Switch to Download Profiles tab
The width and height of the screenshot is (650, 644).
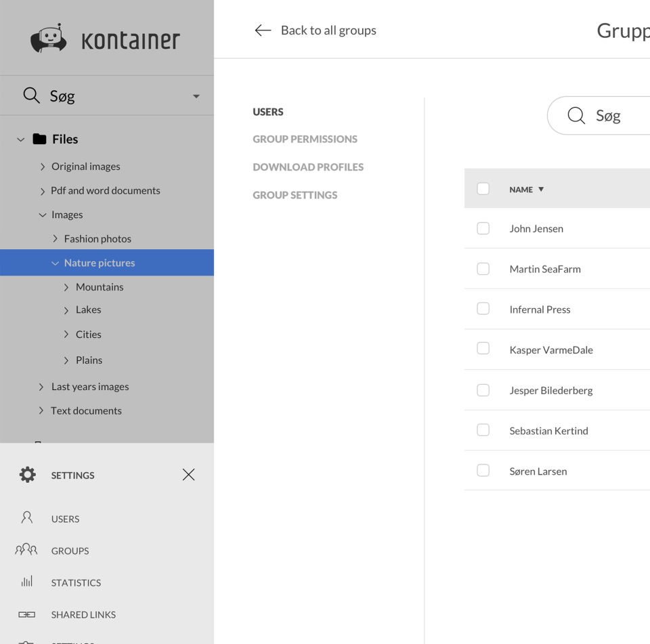(308, 167)
